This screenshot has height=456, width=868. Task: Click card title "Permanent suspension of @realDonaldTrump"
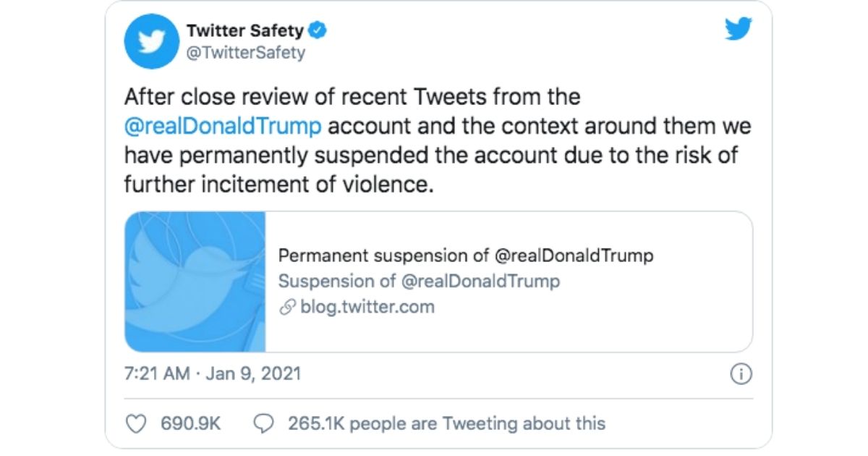click(466, 256)
